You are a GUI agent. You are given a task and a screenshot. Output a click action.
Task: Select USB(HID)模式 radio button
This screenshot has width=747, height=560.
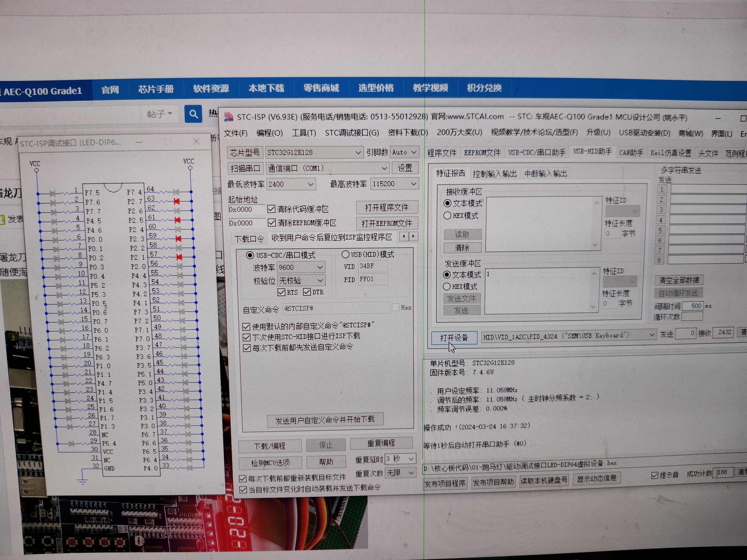[x=345, y=254]
